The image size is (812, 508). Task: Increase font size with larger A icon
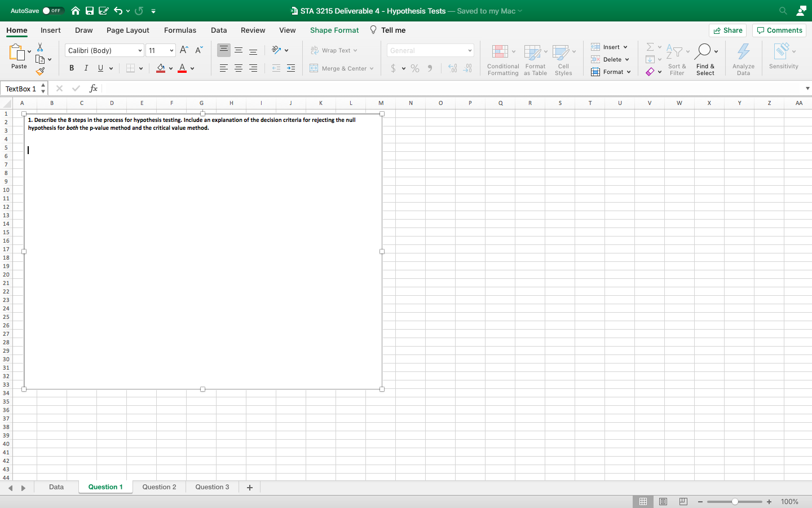[x=184, y=50]
